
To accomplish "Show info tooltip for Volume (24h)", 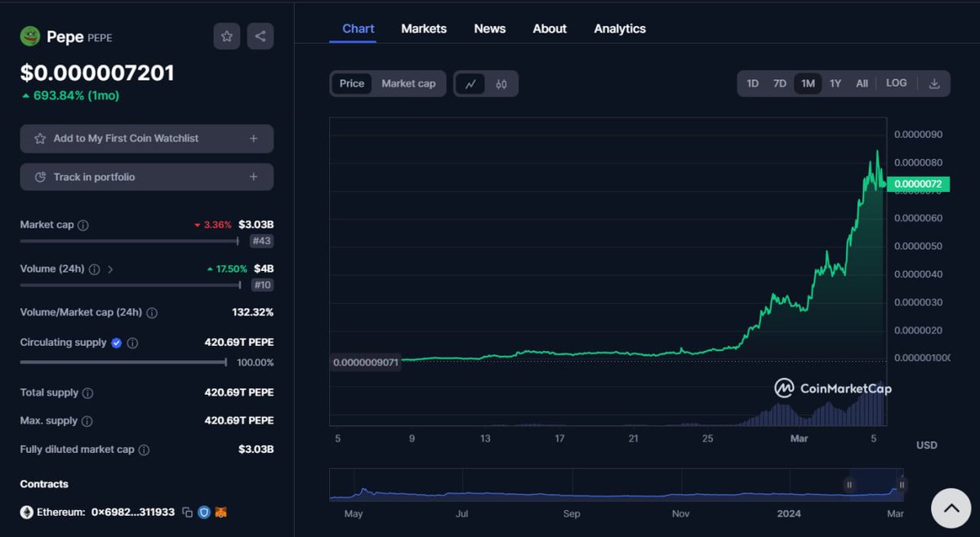I will click(x=94, y=269).
